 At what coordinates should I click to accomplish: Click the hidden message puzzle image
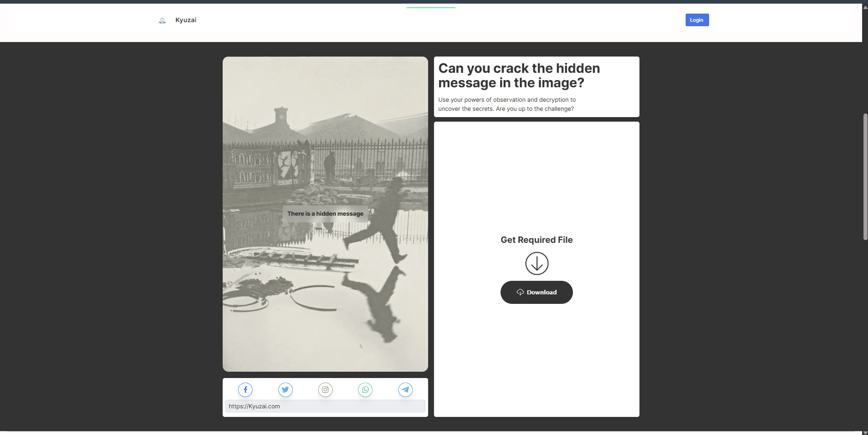[325, 214]
